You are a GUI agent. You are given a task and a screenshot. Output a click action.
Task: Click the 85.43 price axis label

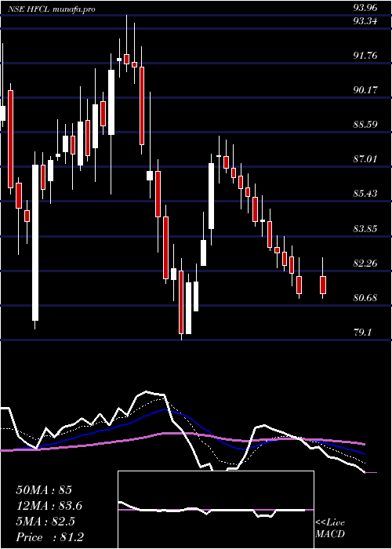click(365, 194)
